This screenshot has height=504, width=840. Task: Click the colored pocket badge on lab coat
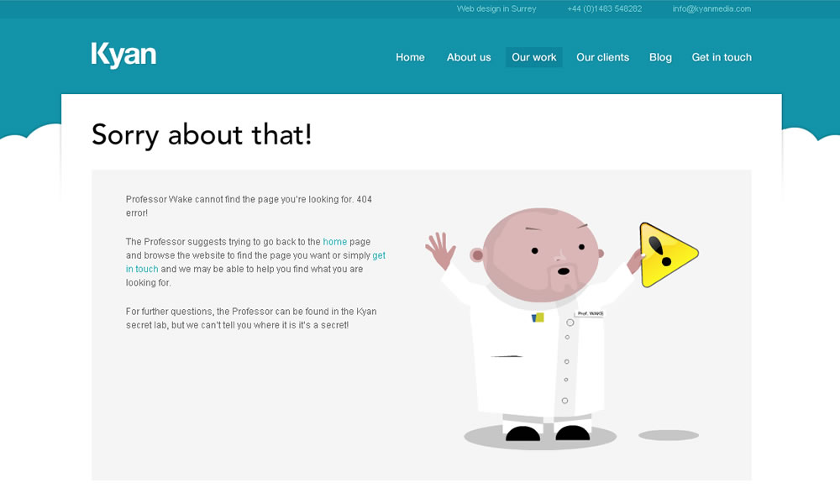click(x=538, y=318)
